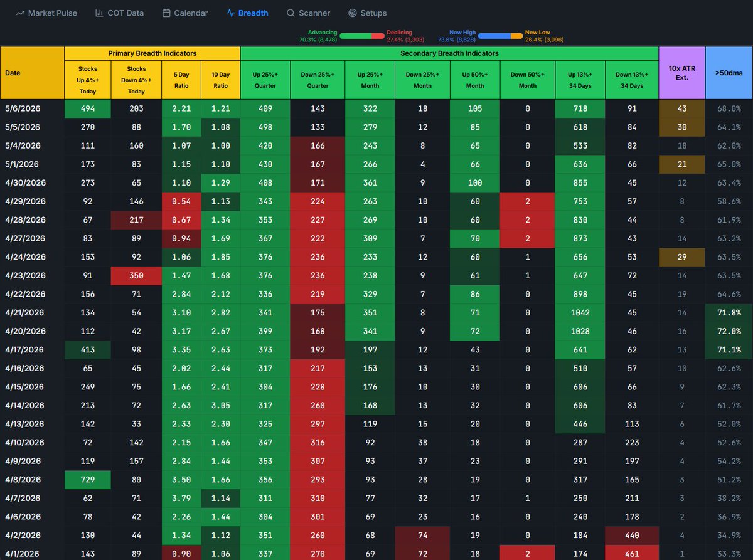Screen dimensions: 753x560
Task: Select the 4/22/2026 date row
Action: coord(376,293)
